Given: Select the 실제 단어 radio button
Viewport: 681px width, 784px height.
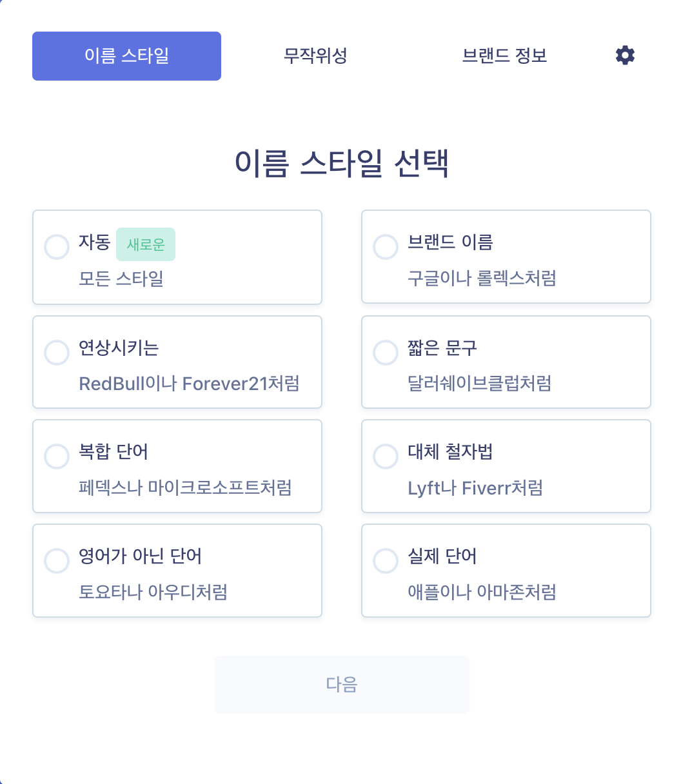Looking at the screenshot, I should 386,561.
